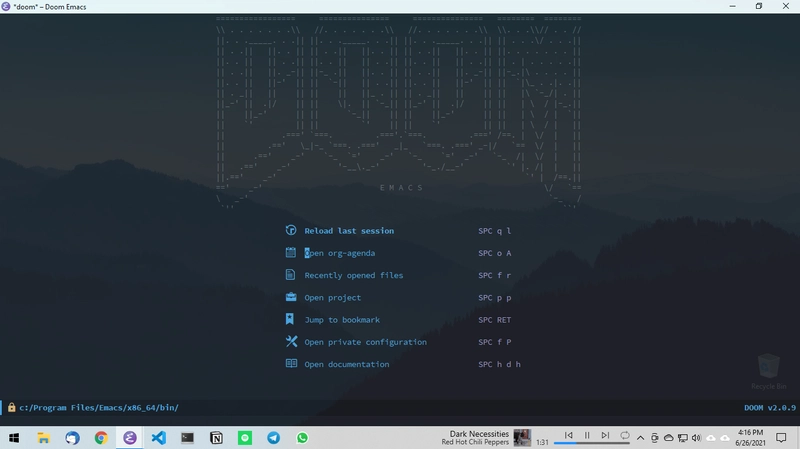The height and width of the screenshot is (449, 800).
Task: Click the Meet Now tray icon
Action: pyautogui.click(x=655, y=438)
